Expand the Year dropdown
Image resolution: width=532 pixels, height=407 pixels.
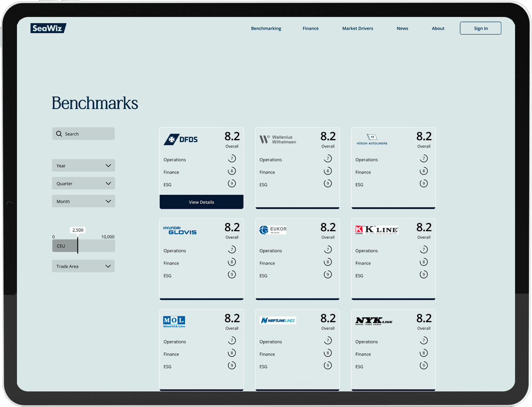(83, 165)
